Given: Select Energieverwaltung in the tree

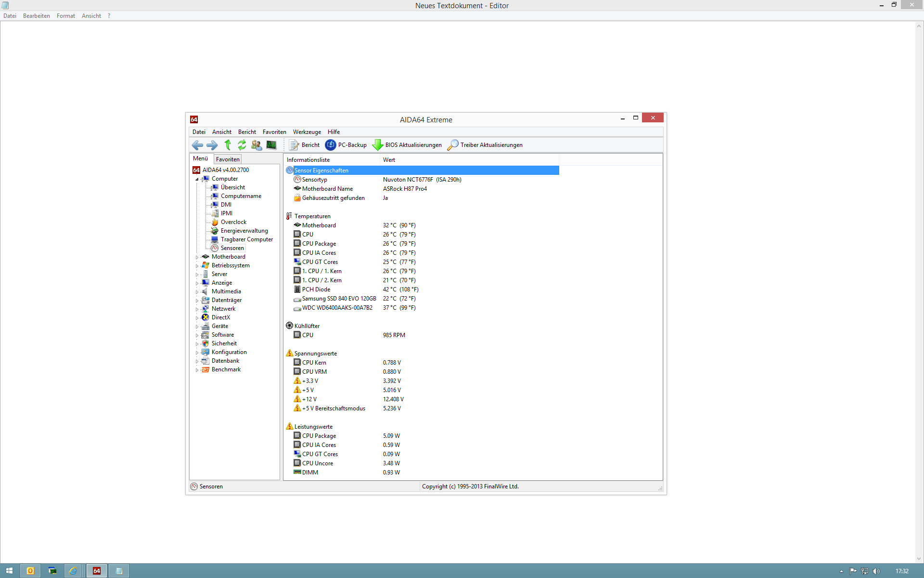Looking at the screenshot, I should click(244, 231).
